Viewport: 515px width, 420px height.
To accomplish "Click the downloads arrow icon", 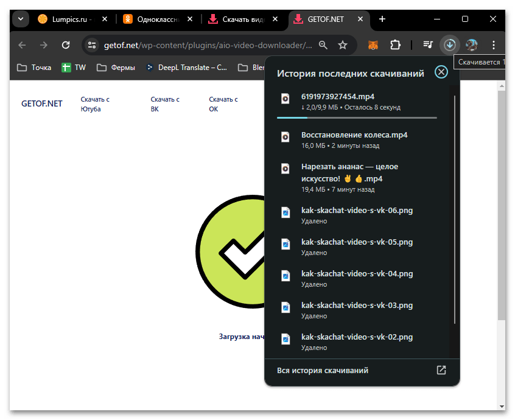I will (x=450, y=45).
